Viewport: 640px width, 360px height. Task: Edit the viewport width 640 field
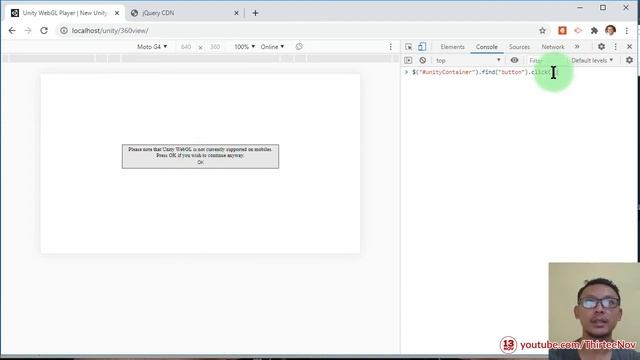point(186,47)
